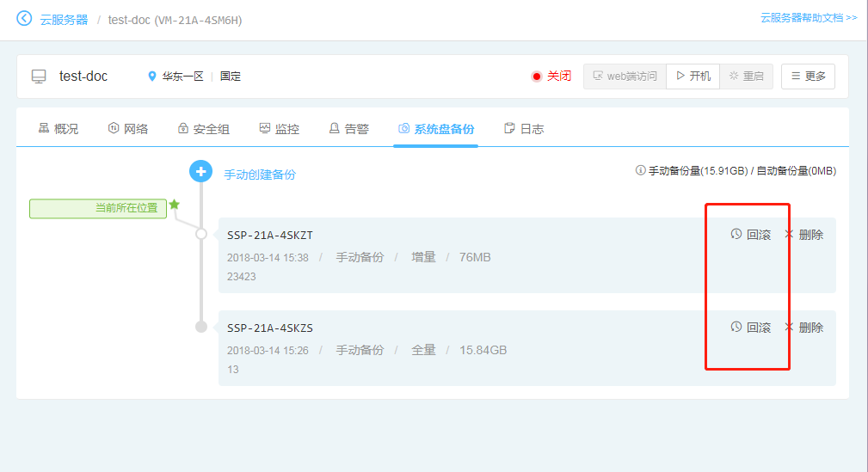Screen dimensions: 868x472
Task: Click the test-doc server name heading
Action: point(83,77)
